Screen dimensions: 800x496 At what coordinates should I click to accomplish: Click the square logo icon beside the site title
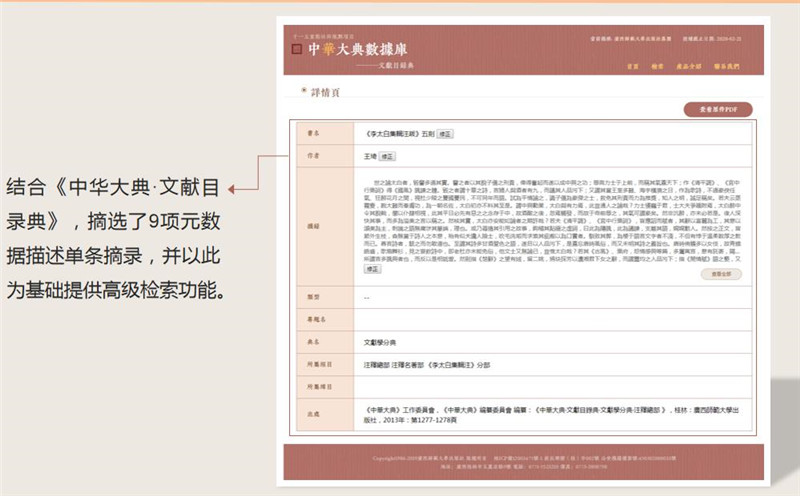(x=296, y=47)
